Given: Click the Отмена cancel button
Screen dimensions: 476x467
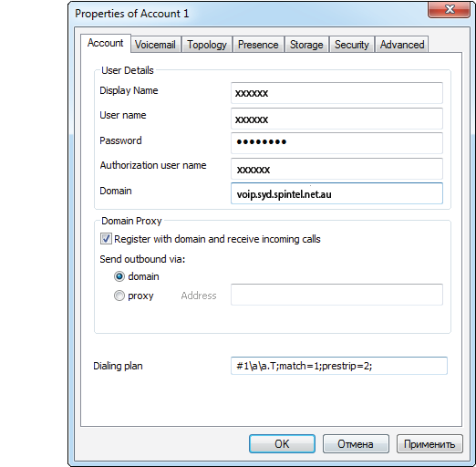Looking at the screenshot, I should click(356, 444).
